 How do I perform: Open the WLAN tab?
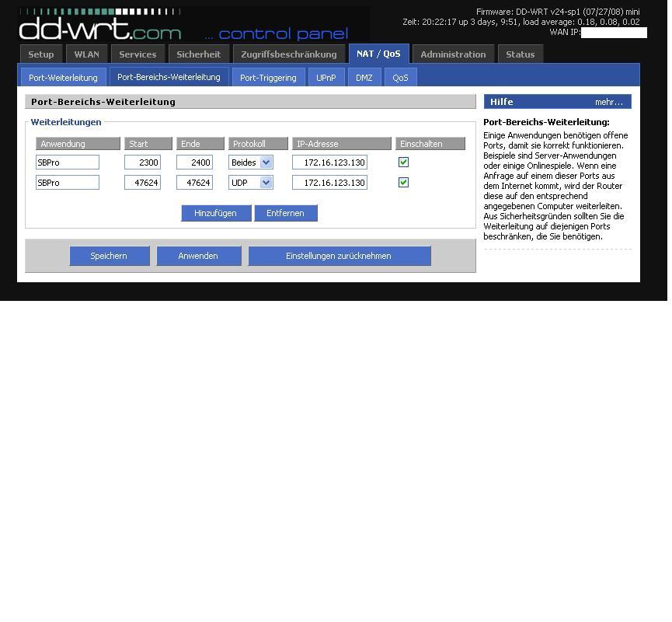tap(86, 54)
